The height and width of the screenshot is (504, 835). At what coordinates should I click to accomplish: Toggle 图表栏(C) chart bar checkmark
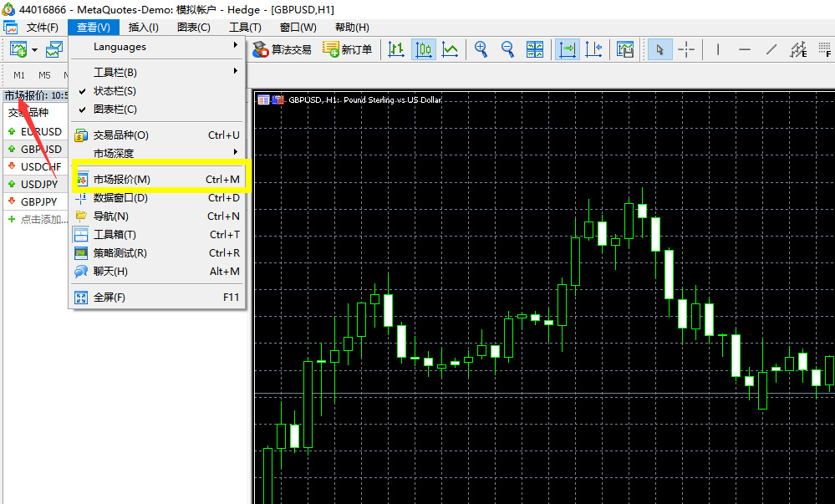click(x=115, y=109)
